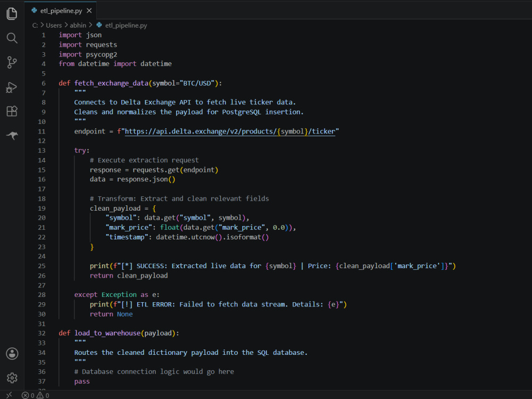The width and height of the screenshot is (532, 399).
Task: Open the Manage gear icon
Action: (12, 378)
